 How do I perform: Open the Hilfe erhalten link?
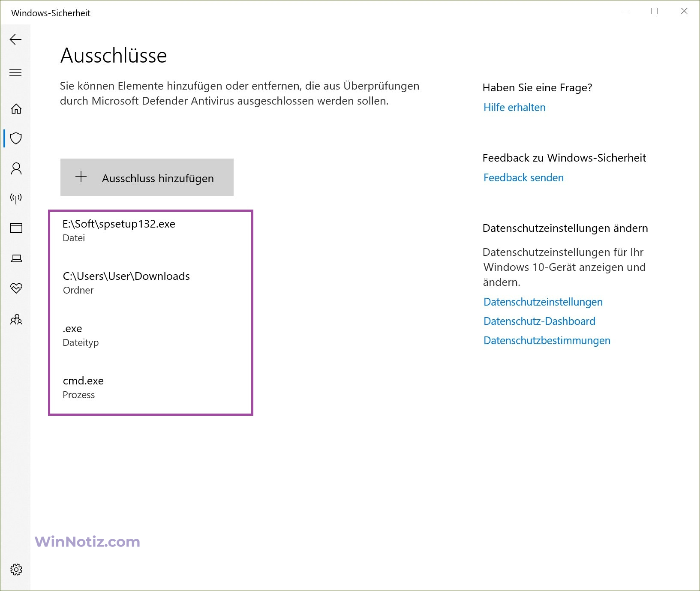(x=514, y=108)
